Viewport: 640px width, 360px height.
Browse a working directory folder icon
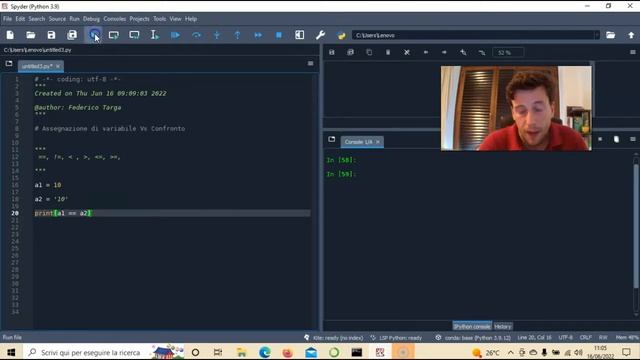pos(610,35)
